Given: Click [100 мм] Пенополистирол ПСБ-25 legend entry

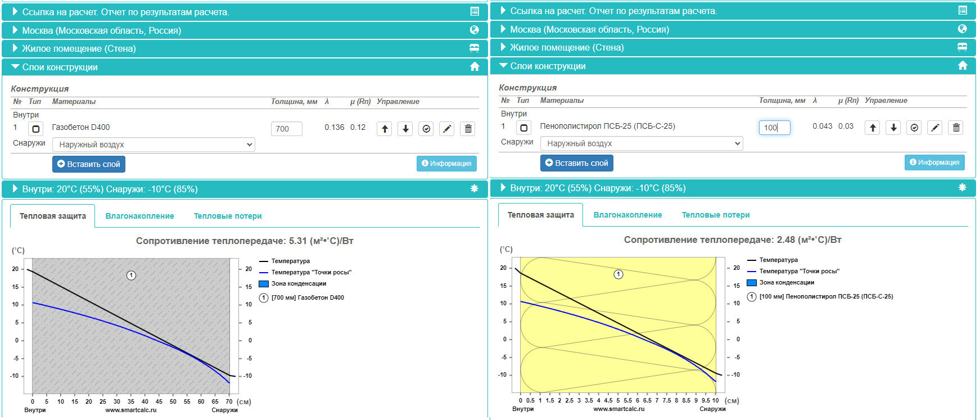Looking at the screenshot, I should [x=820, y=297].
